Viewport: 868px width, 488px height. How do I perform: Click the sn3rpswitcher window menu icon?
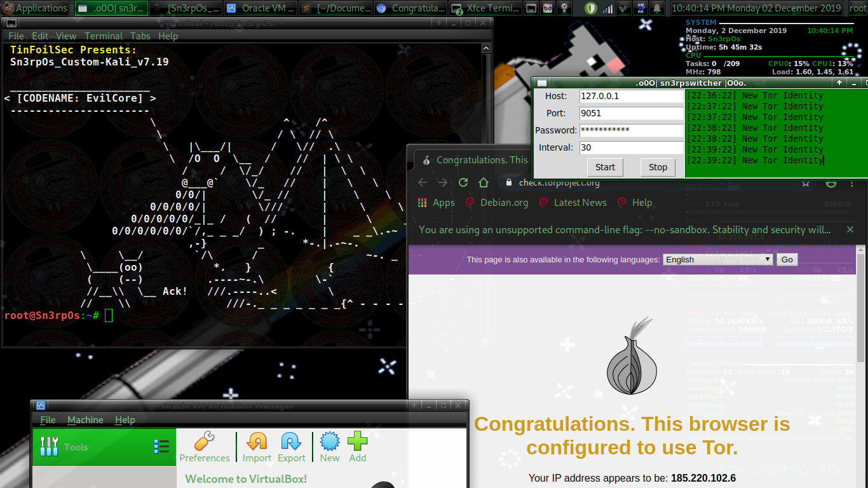(541, 83)
